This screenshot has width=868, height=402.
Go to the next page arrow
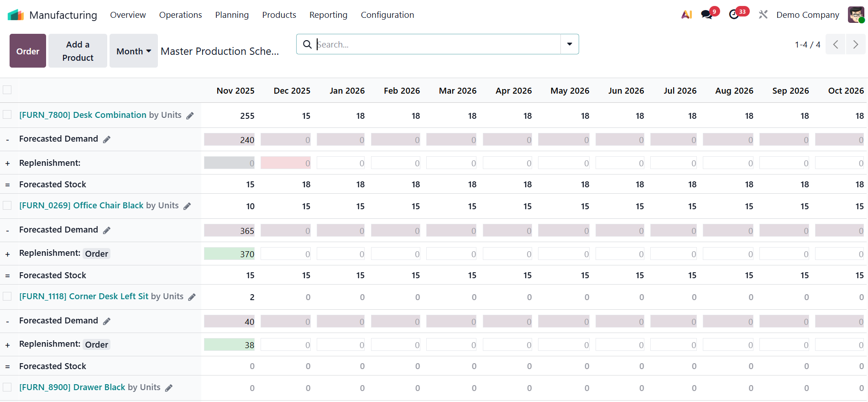(x=855, y=44)
